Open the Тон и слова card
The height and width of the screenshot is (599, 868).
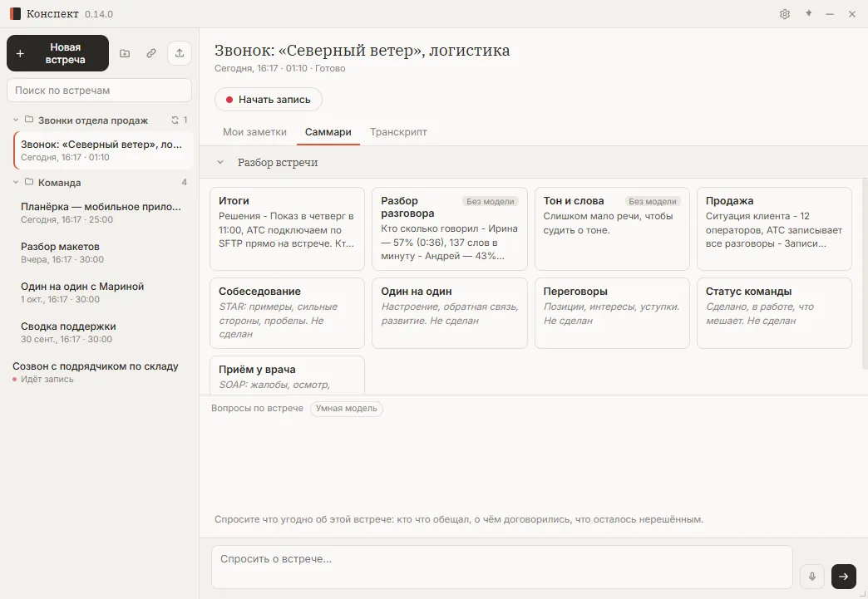pyautogui.click(x=612, y=229)
